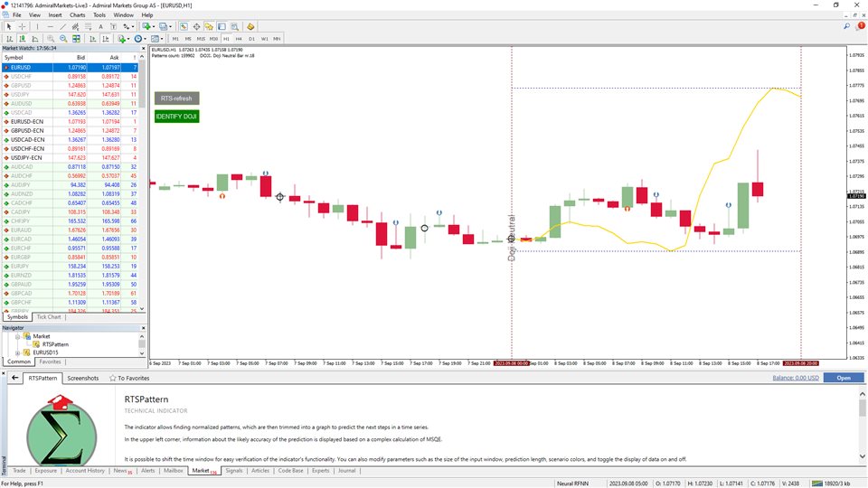Expand the EURUSD15 node in Navigator
The width and height of the screenshot is (868, 488).
[x=17, y=352]
